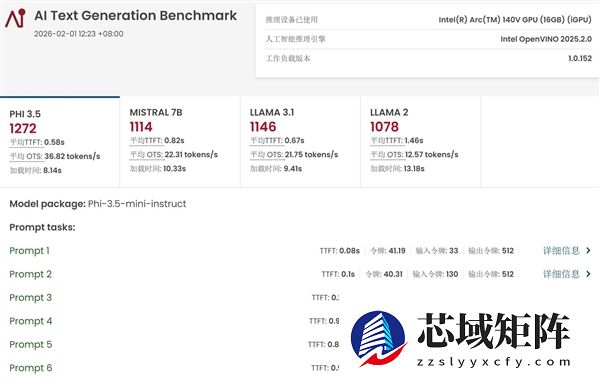Image resolution: width=600 pixels, height=384 pixels.
Task: Click Prompt 1 input tokens 33
Action: click(x=453, y=251)
